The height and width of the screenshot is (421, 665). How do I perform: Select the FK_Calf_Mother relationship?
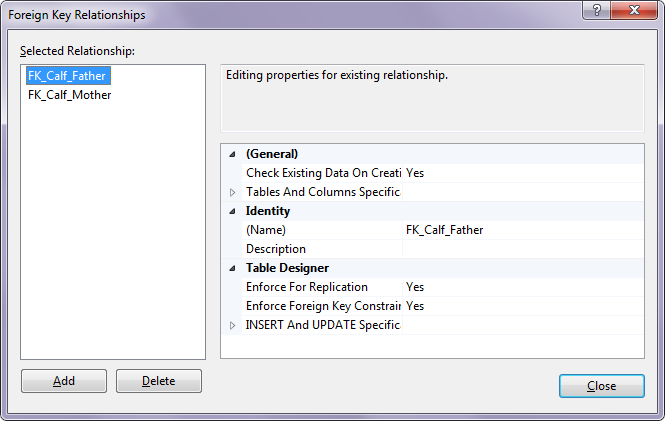(x=70, y=95)
